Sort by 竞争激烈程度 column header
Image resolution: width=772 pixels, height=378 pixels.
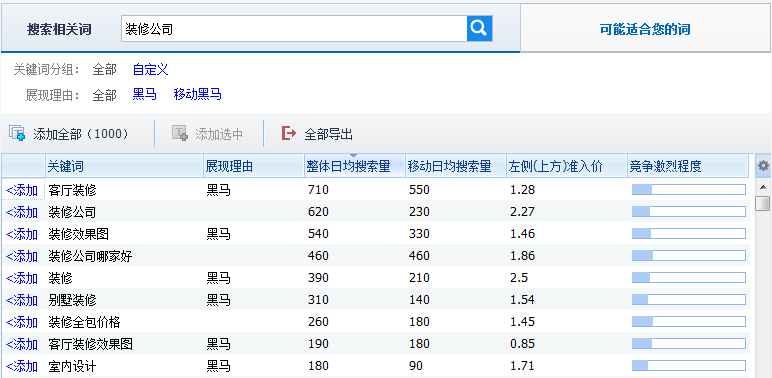point(688,166)
